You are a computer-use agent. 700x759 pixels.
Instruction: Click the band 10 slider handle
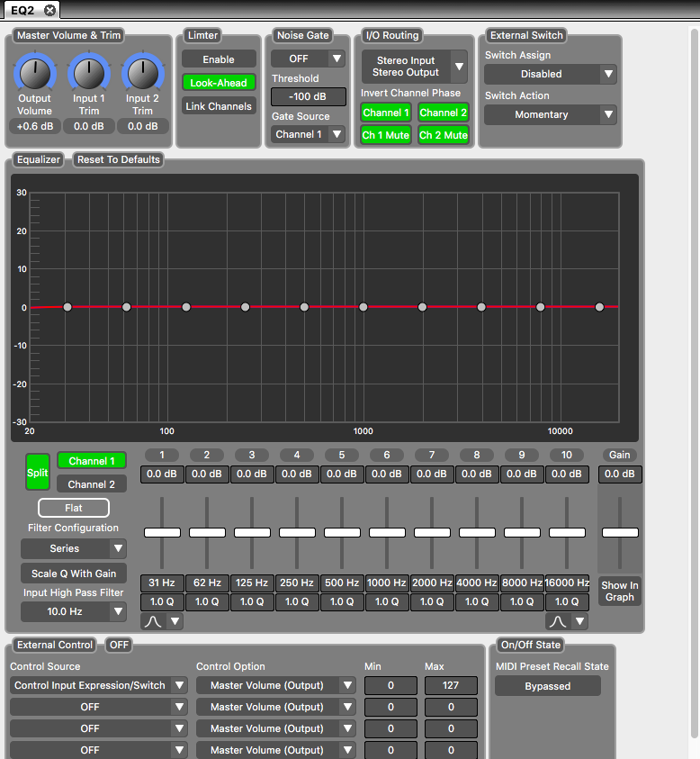[x=567, y=532]
